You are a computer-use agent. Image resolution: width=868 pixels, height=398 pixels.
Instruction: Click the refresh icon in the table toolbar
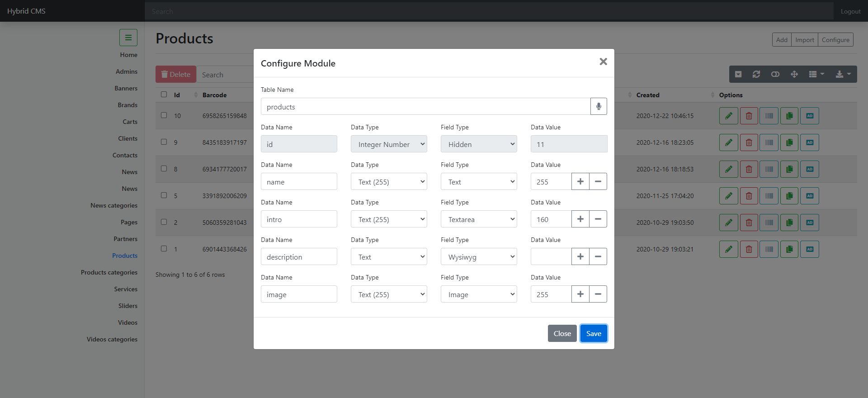[x=756, y=75]
